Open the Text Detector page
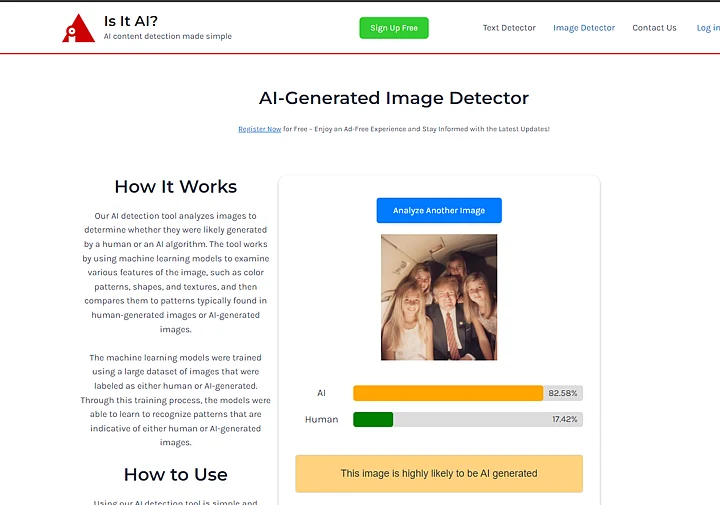720x505 pixels. click(509, 28)
